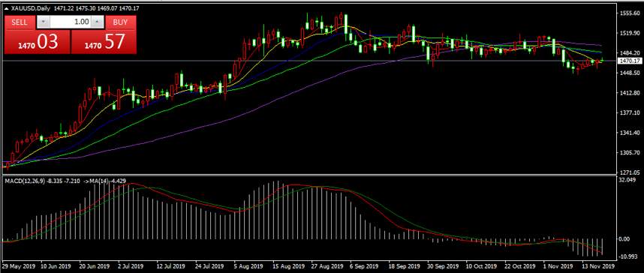Click the 32.049 MACD scale value
Image resolution: width=644 pixels, height=273 pixels.
[x=628, y=180]
